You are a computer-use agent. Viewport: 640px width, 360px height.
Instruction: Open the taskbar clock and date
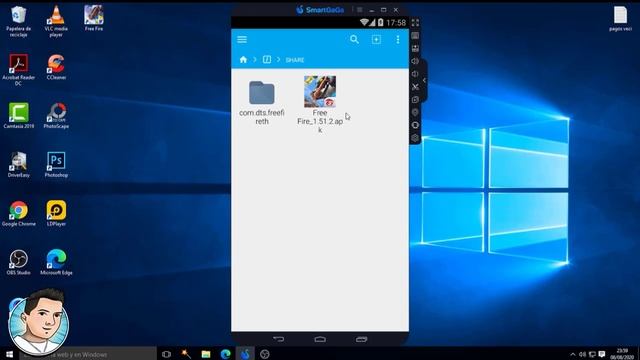tap(622, 354)
